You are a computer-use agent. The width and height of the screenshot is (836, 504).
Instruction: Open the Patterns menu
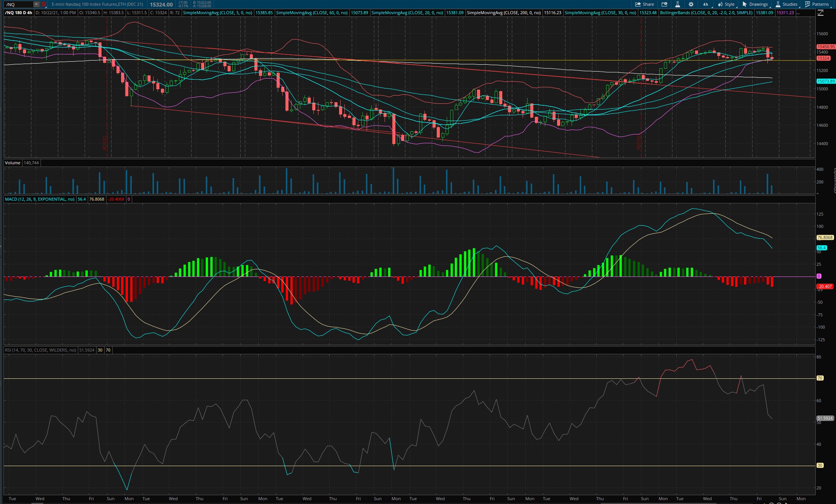818,4
